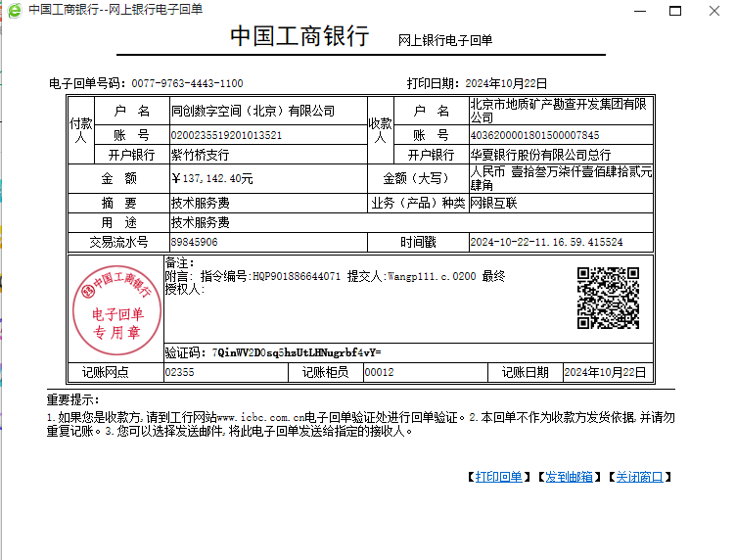Click payer account 0200235519201013521

tap(226, 135)
